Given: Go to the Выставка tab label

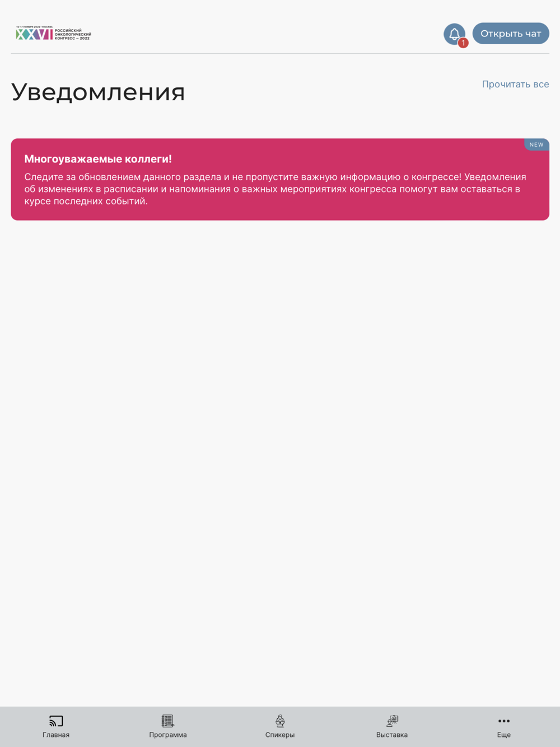Looking at the screenshot, I should click(392, 735).
